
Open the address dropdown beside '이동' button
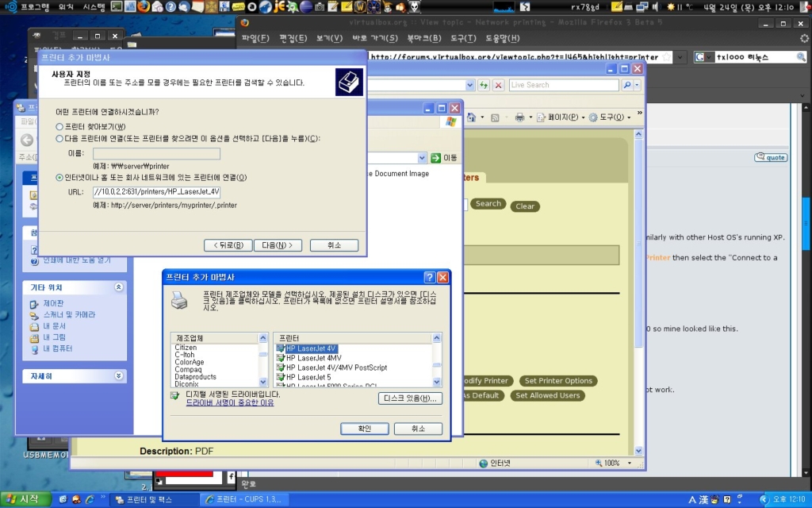pyautogui.click(x=422, y=158)
